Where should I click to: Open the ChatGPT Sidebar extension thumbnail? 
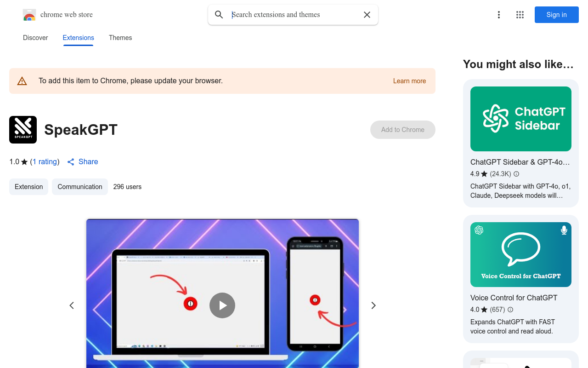(x=521, y=119)
